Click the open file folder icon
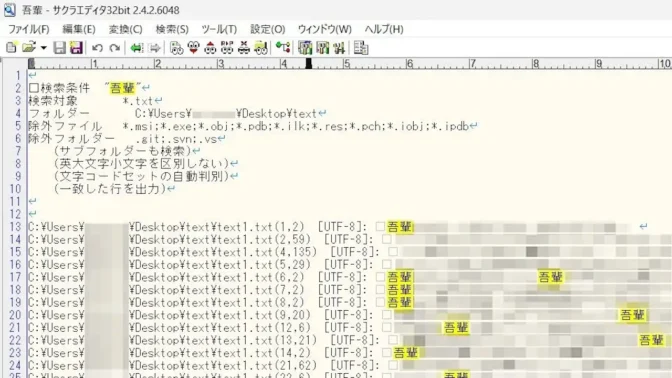 [x=29, y=48]
